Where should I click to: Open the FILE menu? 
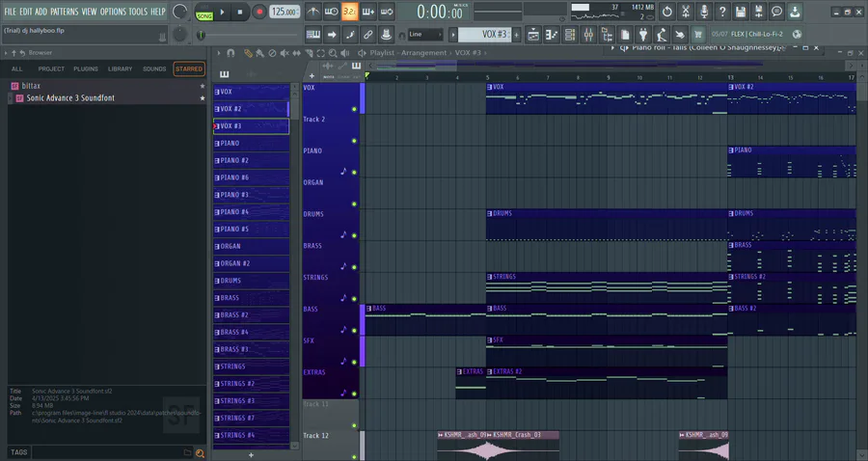[x=10, y=12]
